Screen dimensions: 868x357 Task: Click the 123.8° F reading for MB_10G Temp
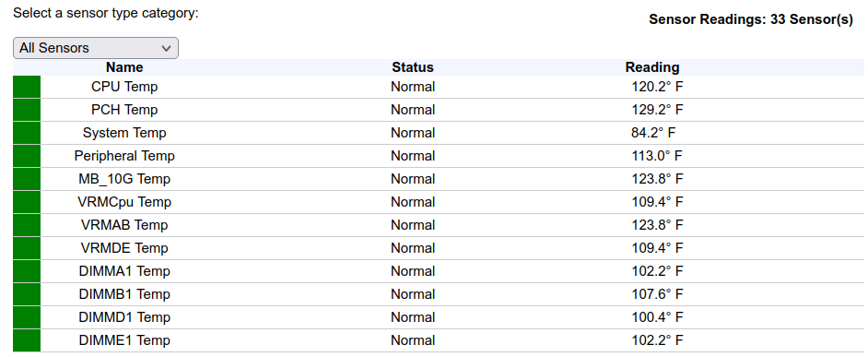658,179
